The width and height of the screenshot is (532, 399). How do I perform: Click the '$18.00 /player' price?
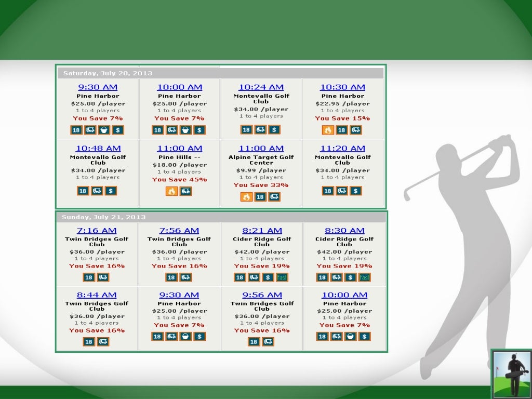179,165
